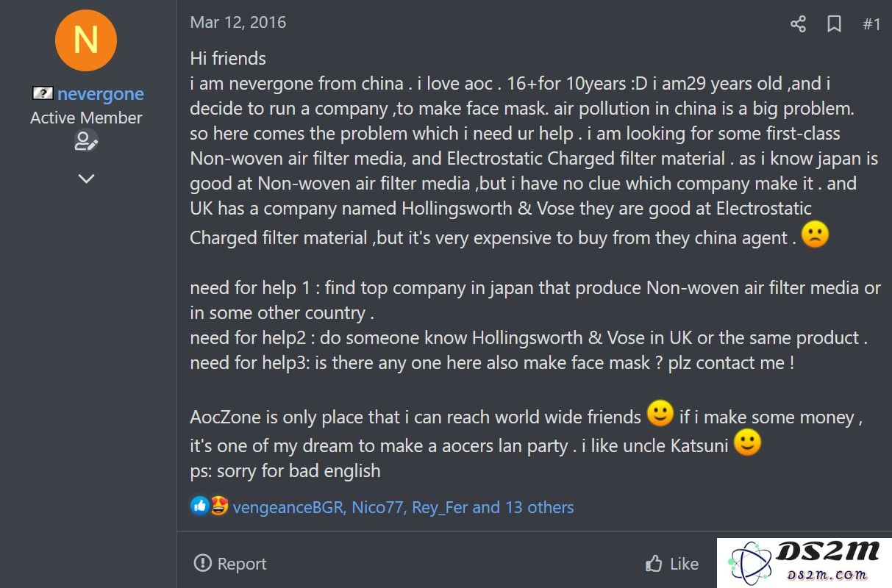Click the orange N avatar
This screenshot has height=588, width=892.
click(86, 40)
